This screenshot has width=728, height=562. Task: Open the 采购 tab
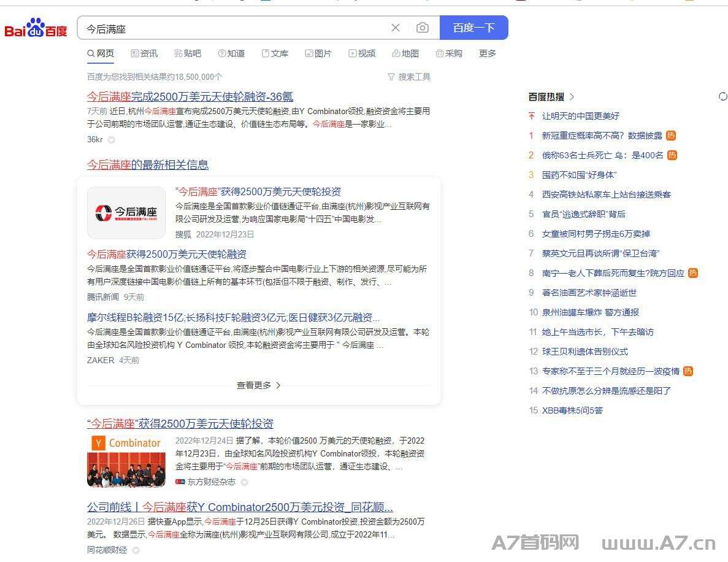point(449,54)
